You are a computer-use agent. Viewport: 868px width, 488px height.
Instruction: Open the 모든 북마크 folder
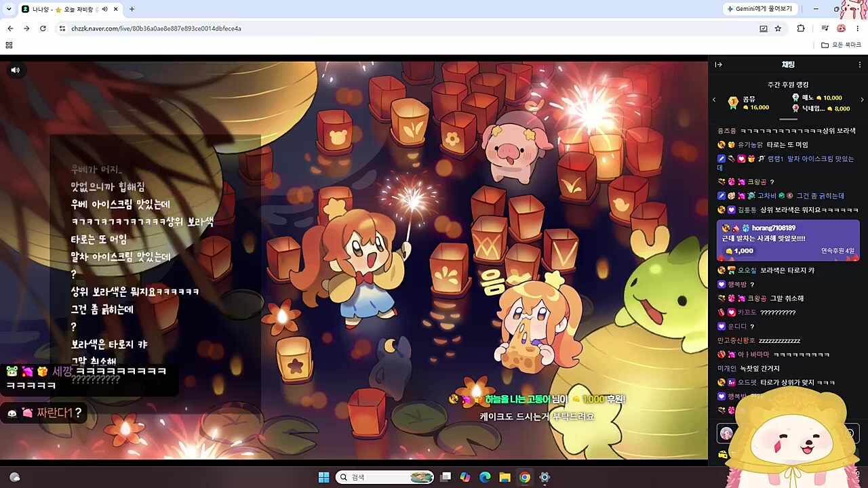coord(841,45)
